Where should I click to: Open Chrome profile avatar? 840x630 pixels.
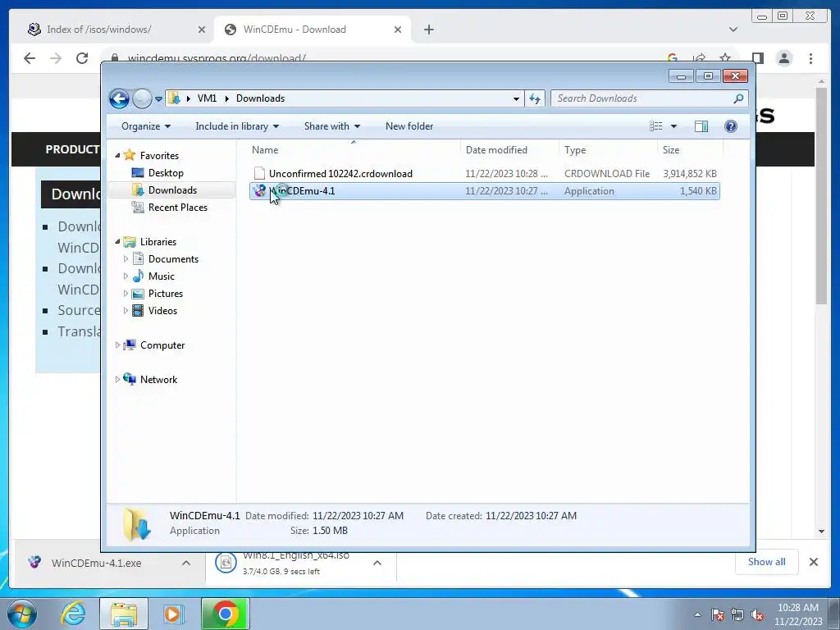(784, 58)
